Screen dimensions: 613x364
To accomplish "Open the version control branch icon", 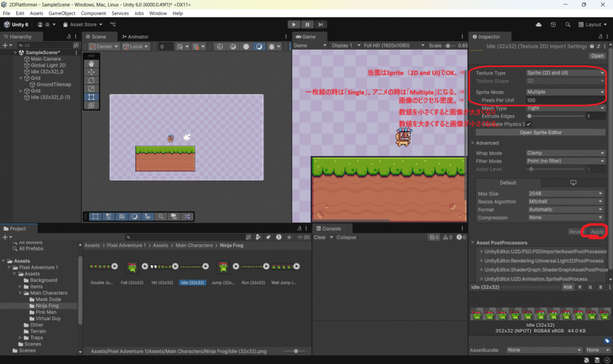I will [x=113, y=24].
